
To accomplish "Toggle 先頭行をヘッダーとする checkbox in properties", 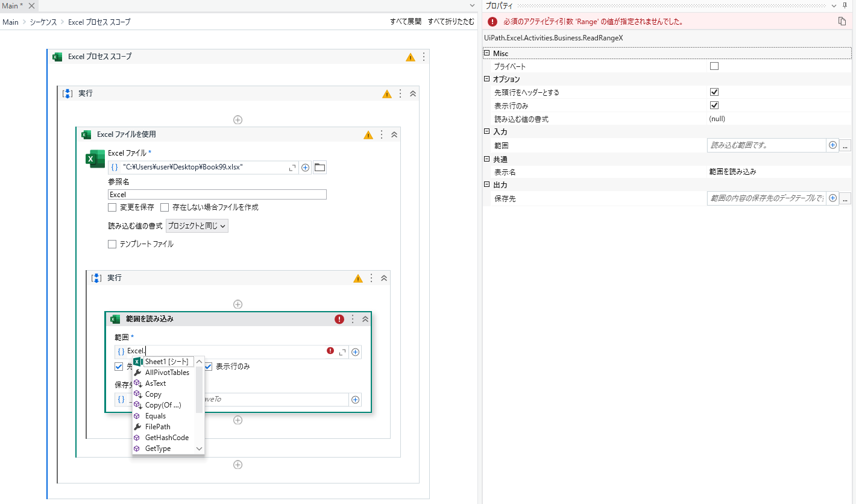I will [714, 92].
